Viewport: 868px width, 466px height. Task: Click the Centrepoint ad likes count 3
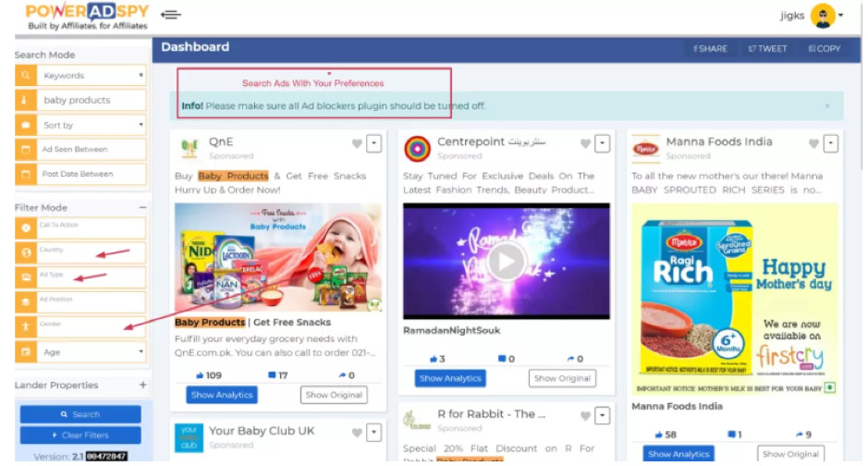click(x=437, y=359)
